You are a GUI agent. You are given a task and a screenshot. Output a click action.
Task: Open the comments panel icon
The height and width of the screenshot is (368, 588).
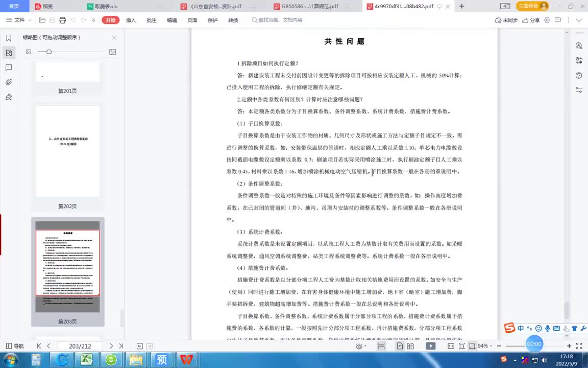(9, 67)
